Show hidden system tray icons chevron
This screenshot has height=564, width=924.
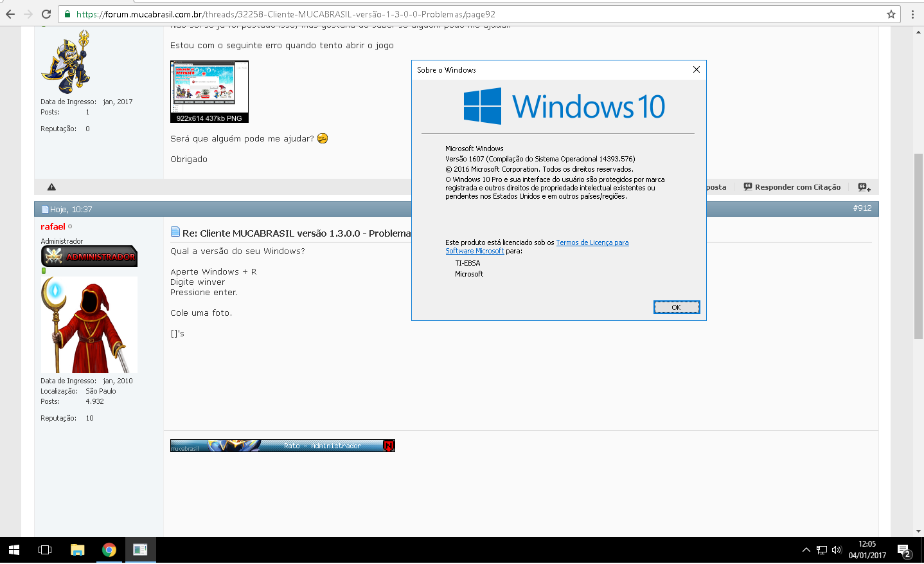pyautogui.click(x=806, y=550)
